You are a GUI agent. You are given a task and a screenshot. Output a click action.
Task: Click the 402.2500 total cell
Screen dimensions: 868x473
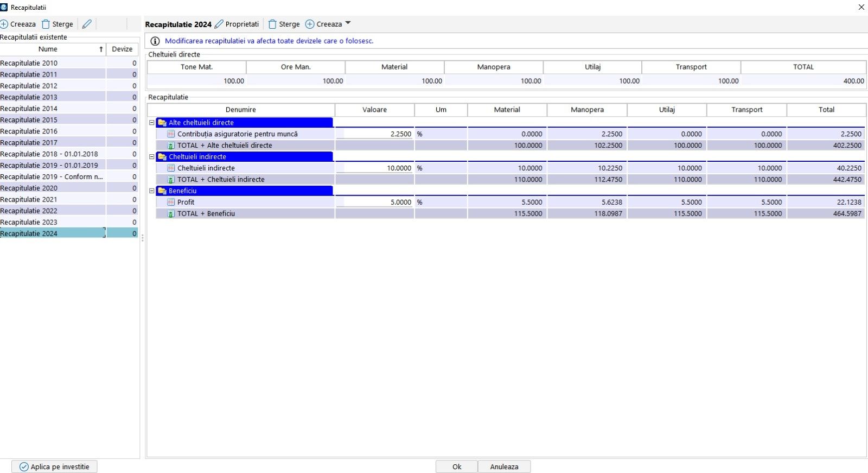826,146
